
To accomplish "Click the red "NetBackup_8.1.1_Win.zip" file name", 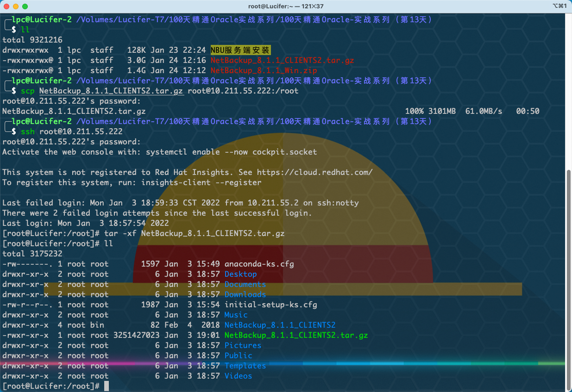I will coord(264,70).
